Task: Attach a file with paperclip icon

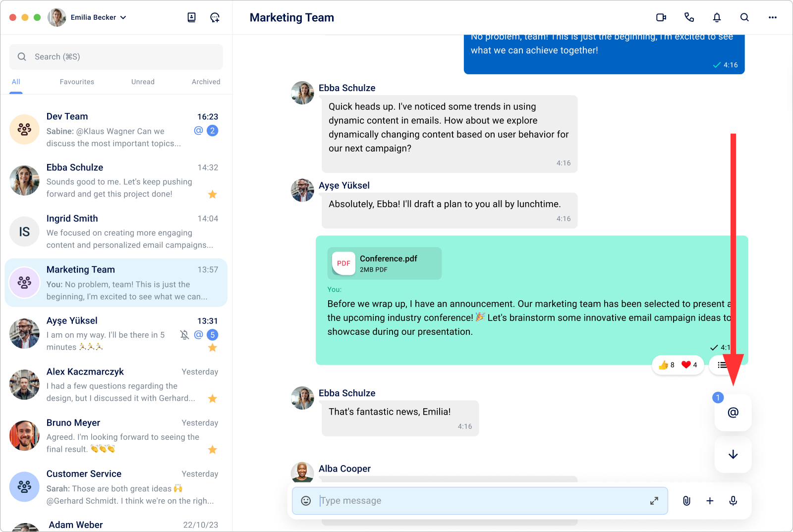Action: click(x=686, y=501)
